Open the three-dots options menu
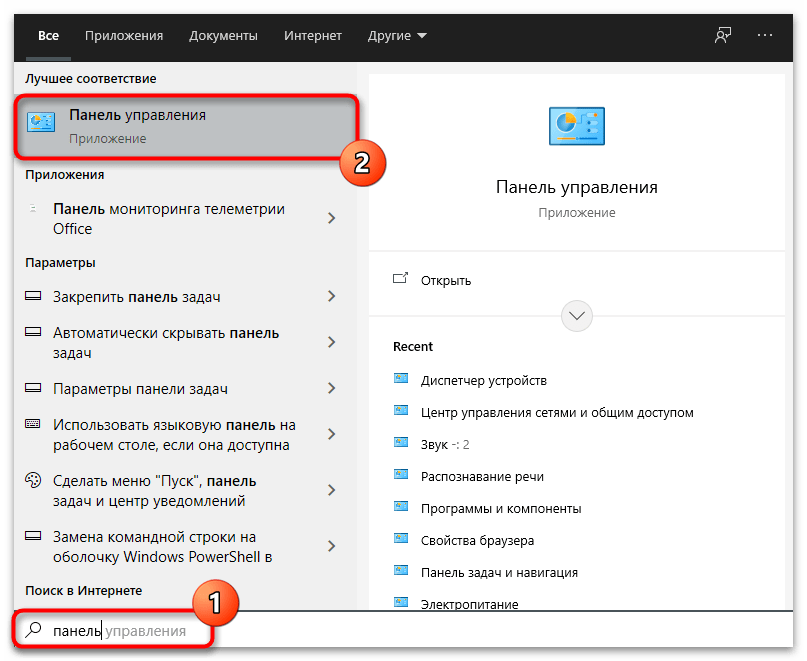The width and height of the screenshot is (807, 661). 765,35
